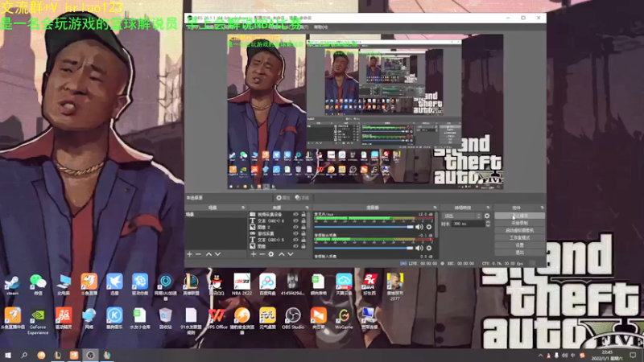Image resolution: width=644 pixels, height=362 pixels.
Task: Pop out the 控件 controls dock
Action: click(x=542, y=208)
